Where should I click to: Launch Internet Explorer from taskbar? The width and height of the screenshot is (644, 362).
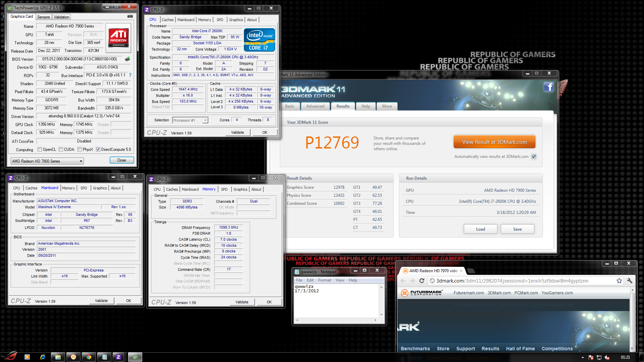pos(43,357)
